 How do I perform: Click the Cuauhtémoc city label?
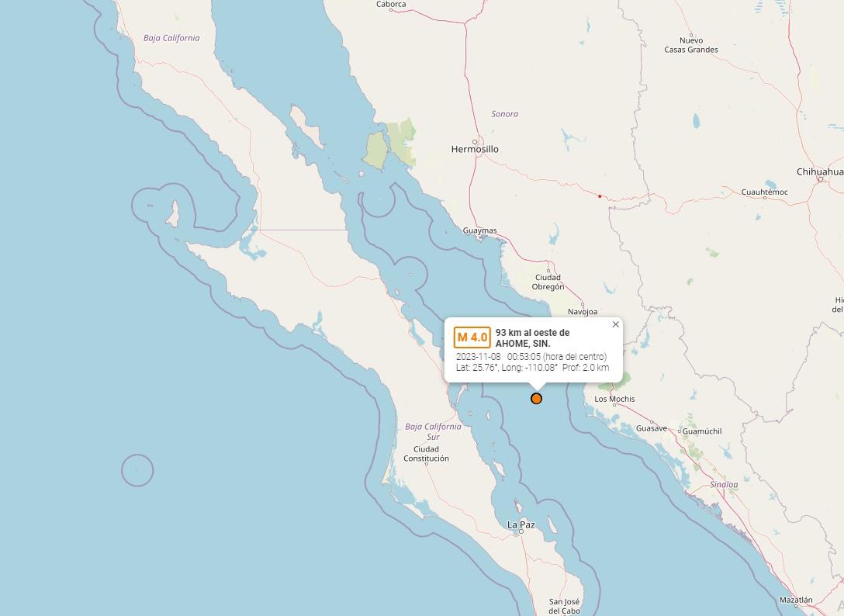[x=764, y=192]
